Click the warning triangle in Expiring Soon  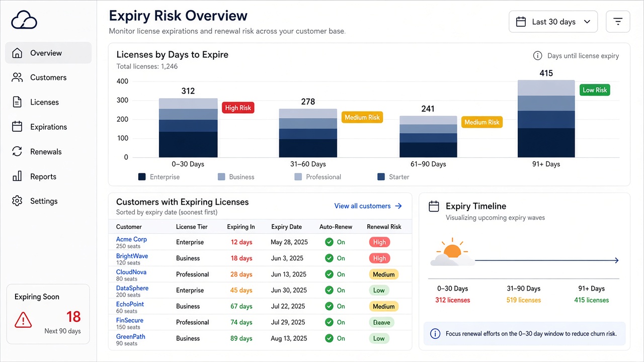click(23, 319)
